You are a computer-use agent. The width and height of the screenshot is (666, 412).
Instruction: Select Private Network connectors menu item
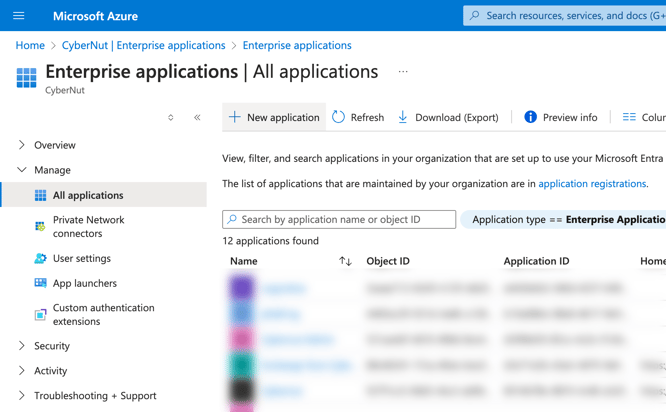click(x=89, y=227)
